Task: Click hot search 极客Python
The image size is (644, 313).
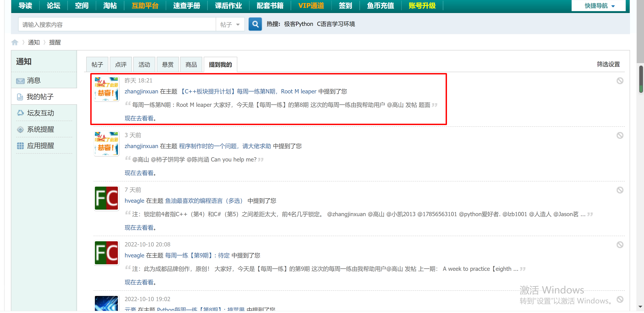Action: tap(298, 24)
